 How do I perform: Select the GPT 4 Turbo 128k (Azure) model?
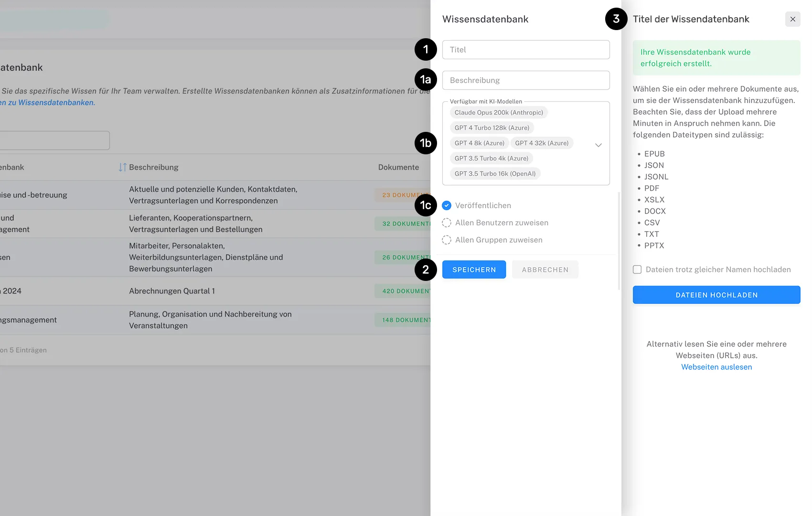491,128
